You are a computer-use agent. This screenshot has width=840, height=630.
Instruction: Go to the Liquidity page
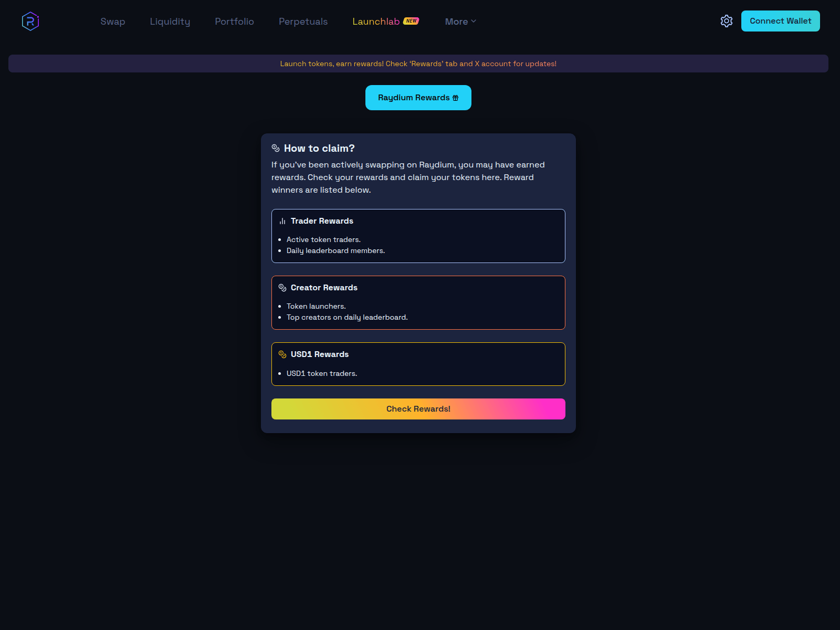pyautogui.click(x=170, y=22)
